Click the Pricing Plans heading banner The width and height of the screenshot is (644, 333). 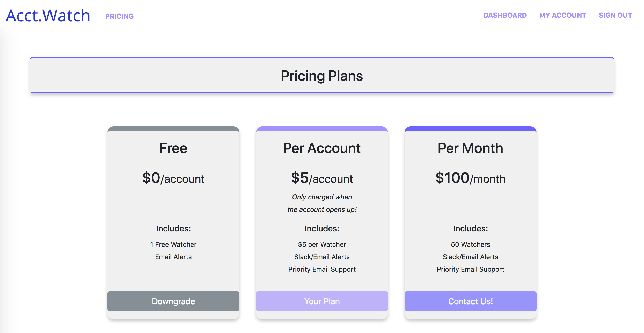point(322,76)
